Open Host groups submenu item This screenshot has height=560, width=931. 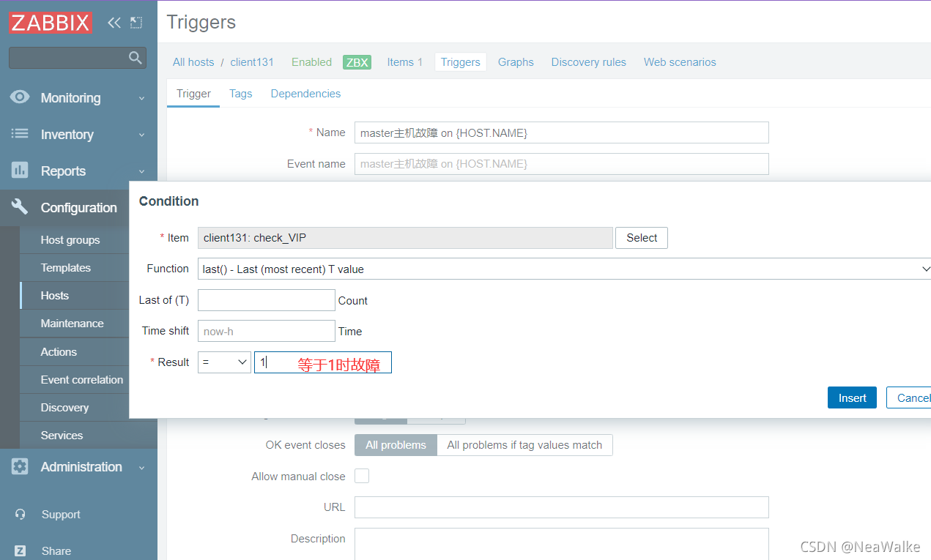tap(70, 240)
